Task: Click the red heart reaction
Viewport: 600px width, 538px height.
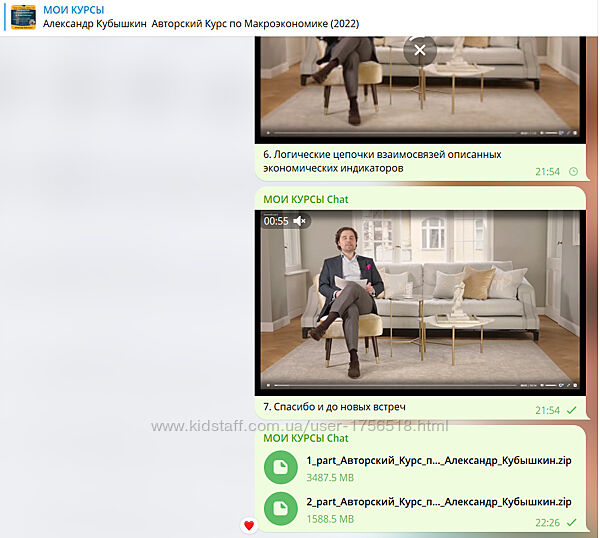Action: 249,525
